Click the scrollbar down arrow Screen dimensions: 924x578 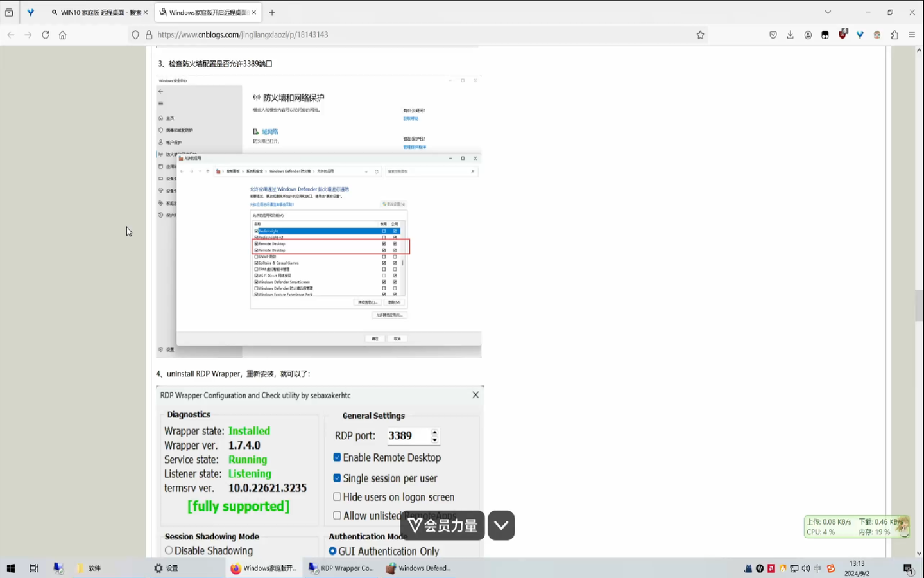(919, 553)
